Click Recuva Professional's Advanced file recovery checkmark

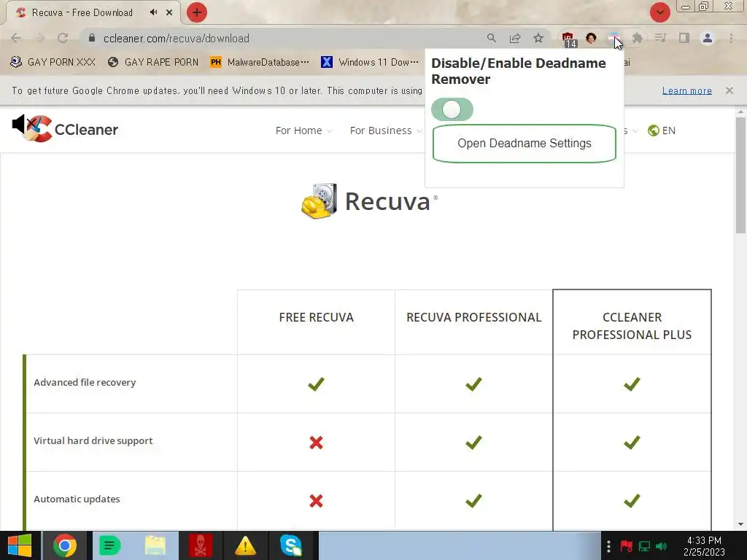(x=473, y=384)
